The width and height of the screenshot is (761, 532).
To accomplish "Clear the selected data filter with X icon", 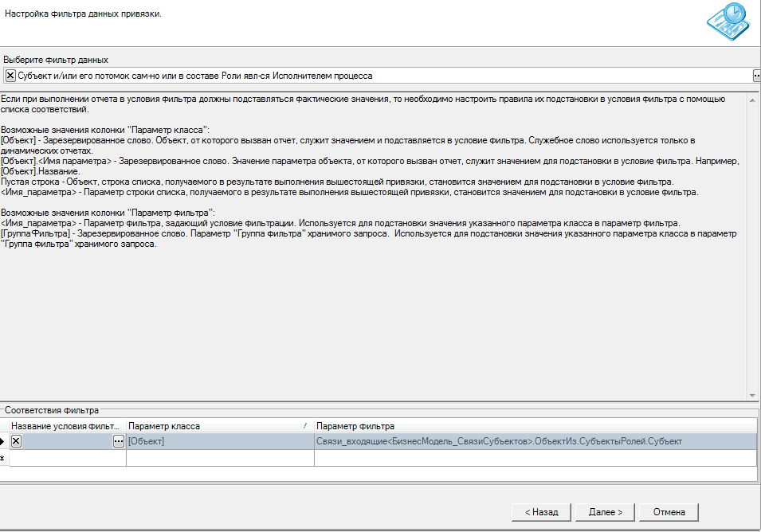I will 10,76.
